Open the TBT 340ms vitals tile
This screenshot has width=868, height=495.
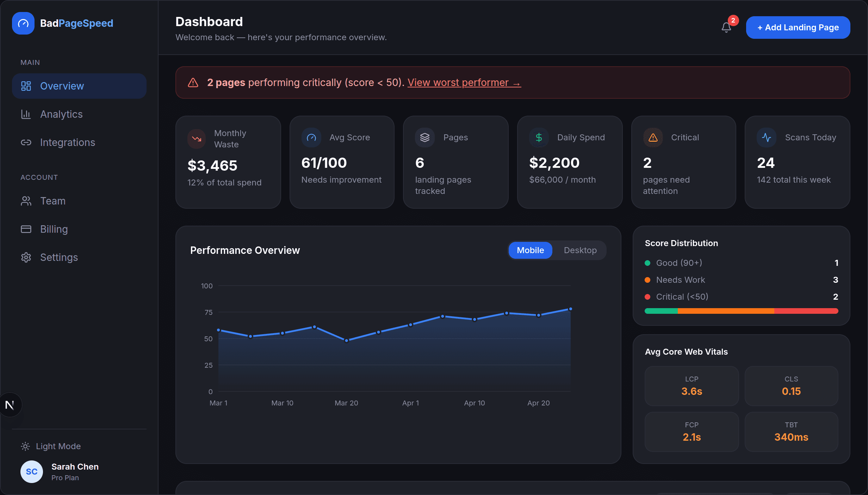pos(791,432)
